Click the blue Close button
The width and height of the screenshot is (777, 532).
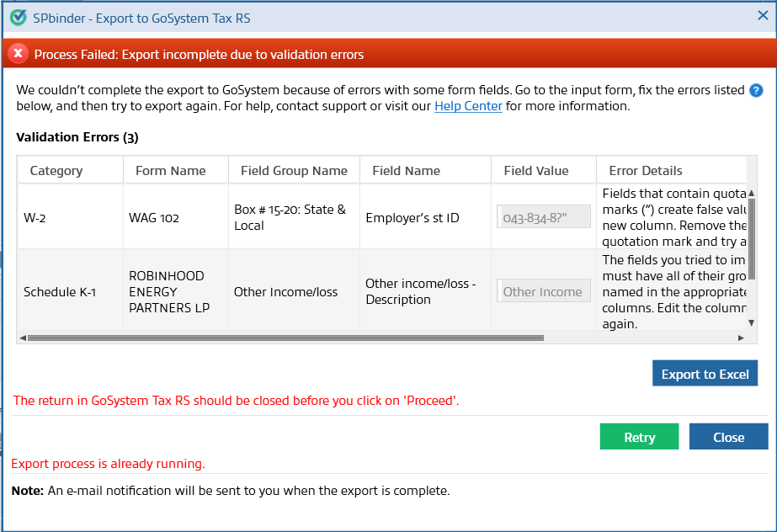[728, 436]
